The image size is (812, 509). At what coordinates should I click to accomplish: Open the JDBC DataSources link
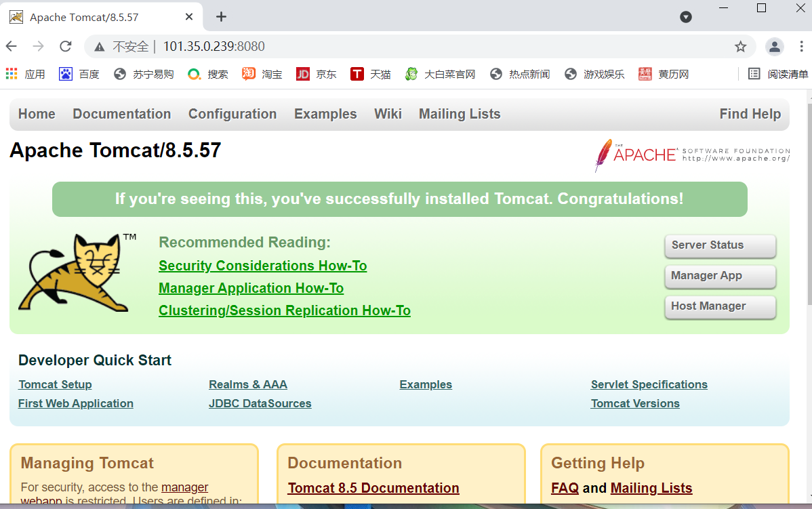click(260, 403)
